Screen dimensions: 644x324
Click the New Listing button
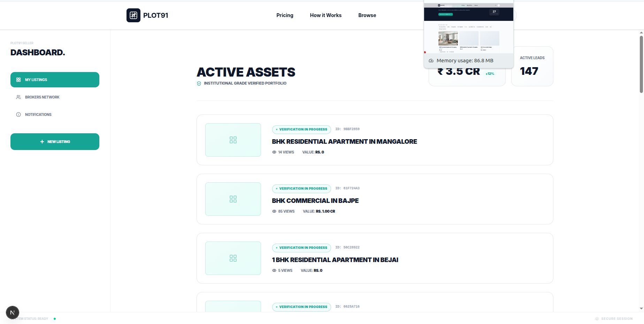tap(55, 142)
